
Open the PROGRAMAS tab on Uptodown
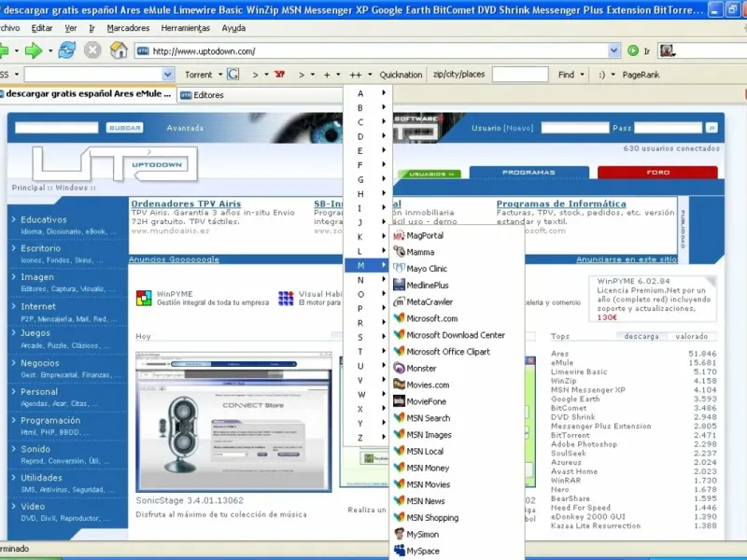[529, 173]
